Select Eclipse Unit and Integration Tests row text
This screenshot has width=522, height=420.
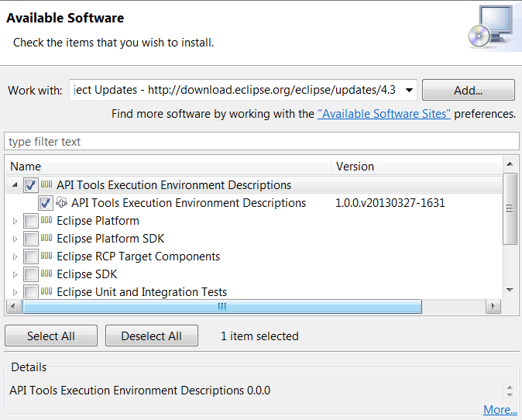point(142,292)
